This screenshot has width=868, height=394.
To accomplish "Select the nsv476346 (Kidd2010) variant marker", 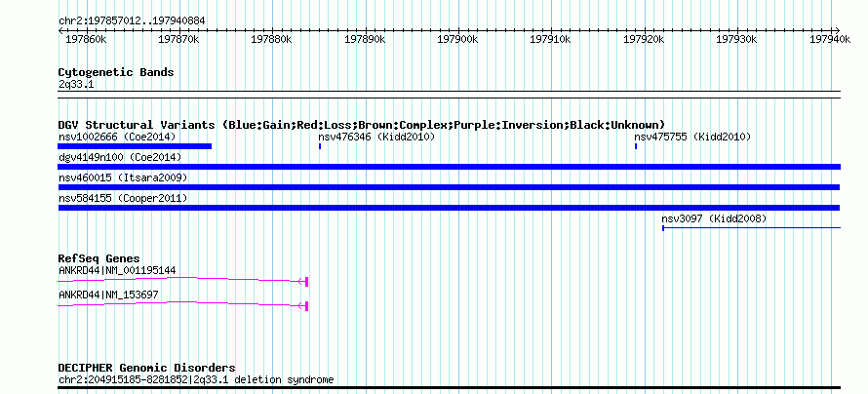I will (320, 146).
